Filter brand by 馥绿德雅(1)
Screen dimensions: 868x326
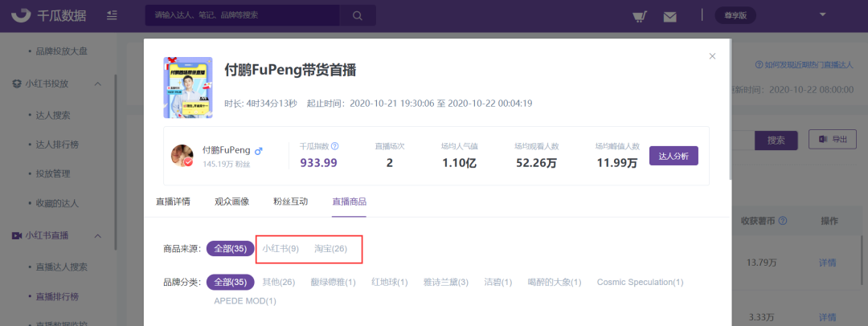(334, 283)
